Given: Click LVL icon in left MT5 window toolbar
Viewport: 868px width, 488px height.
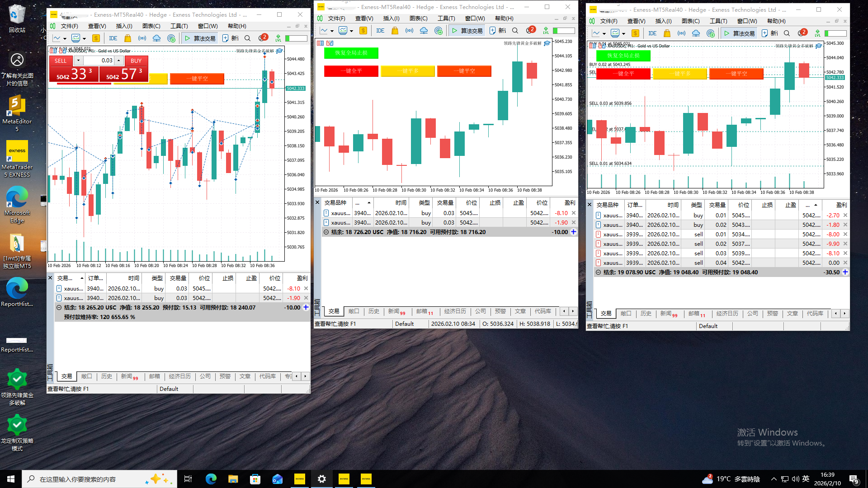Looking at the screenshot, I should pos(278,38).
